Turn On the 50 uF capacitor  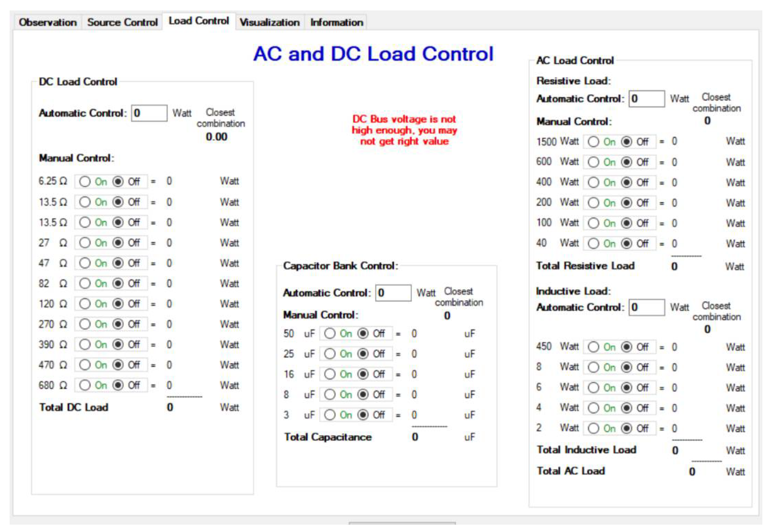pos(330,333)
